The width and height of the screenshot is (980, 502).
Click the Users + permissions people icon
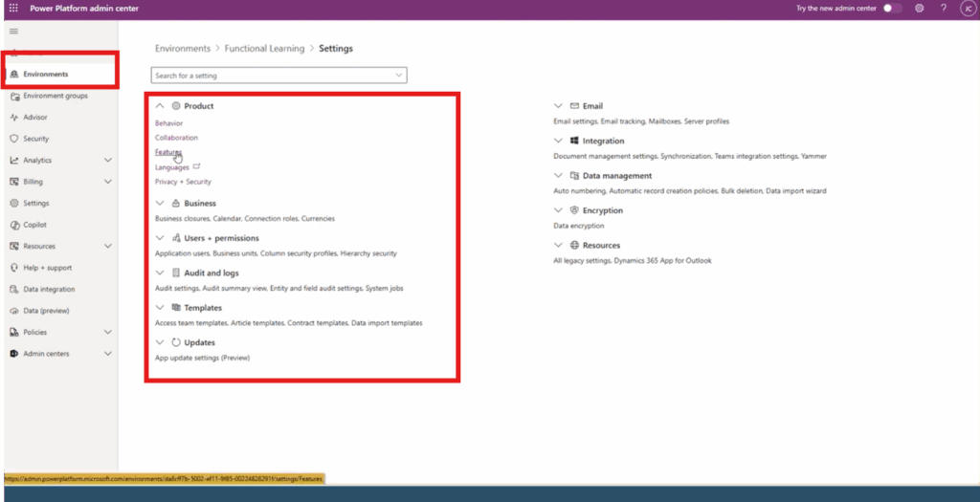coord(176,238)
